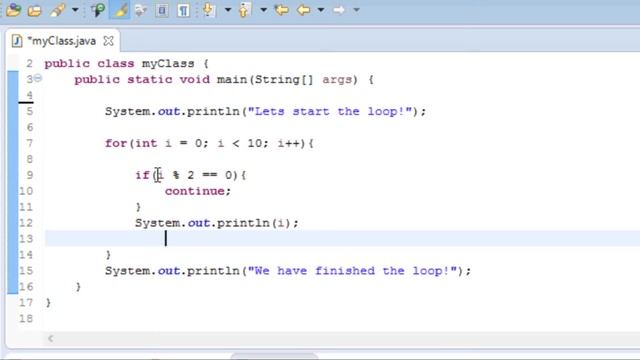
Task: Click the "We have finished the loop!" string
Action: 352,271
